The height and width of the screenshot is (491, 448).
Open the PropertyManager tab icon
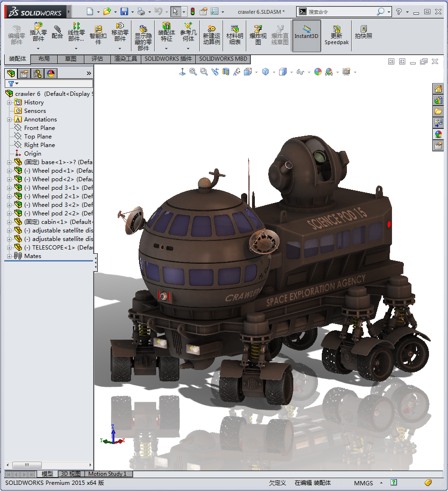tap(24, 74)
